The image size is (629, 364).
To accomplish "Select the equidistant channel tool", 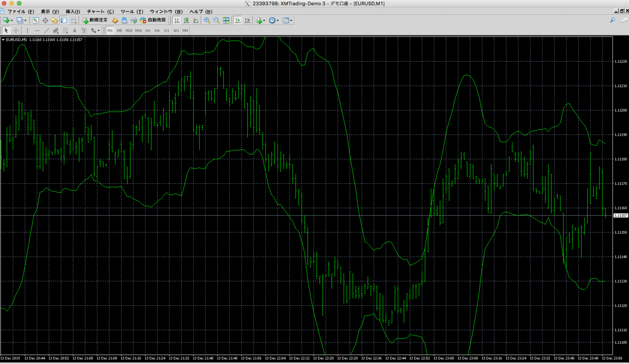I will (x=56, y=30).
